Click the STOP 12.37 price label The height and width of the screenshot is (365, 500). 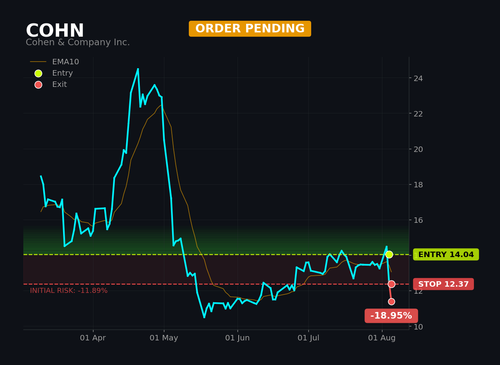[443, 284]
